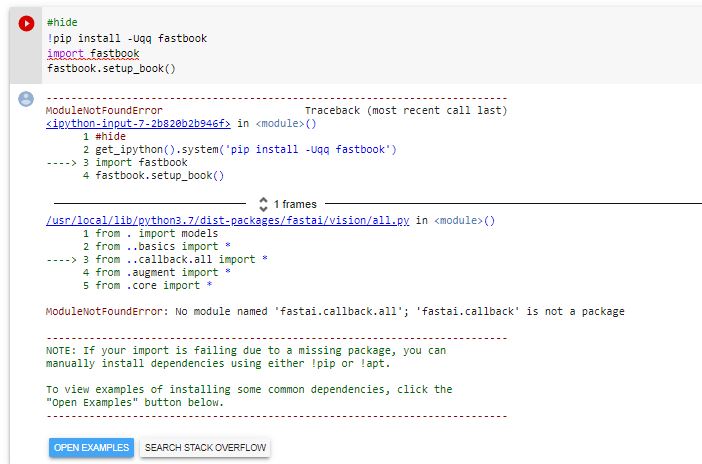Run the fastbook setup code cell
The image size is (702, 464).
[x=26, y=23]
